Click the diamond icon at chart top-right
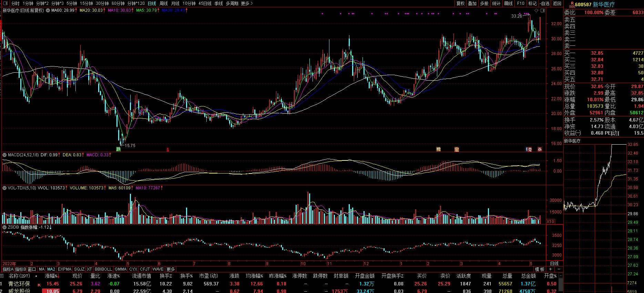The image size is (644, 293). [x=536, y=11]
